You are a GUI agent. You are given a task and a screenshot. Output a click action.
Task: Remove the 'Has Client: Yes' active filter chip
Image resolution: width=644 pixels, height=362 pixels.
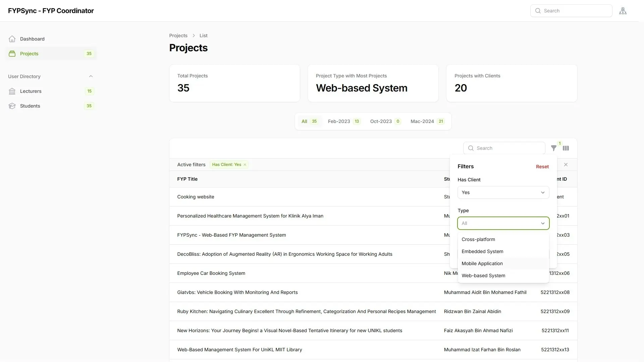tap(245, 165)
